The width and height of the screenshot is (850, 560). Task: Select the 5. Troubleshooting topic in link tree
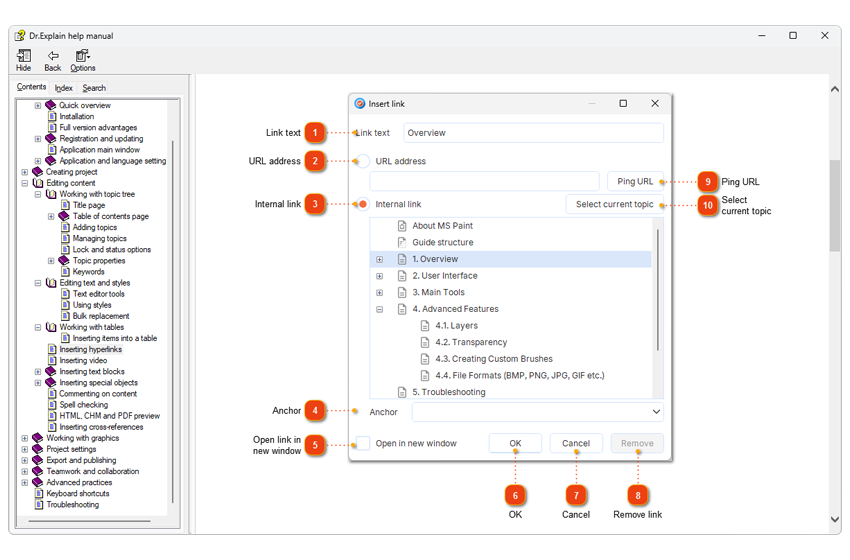pyautogui.click(x=448, y=392)
